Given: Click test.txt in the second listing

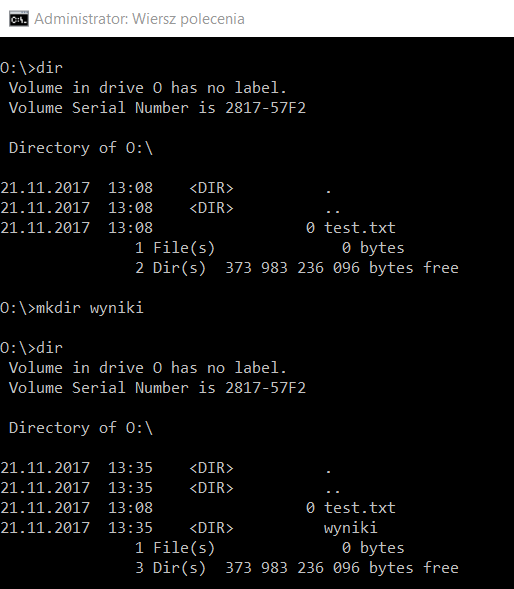Looking at the screenshot, I should click(x=360, y=508).
